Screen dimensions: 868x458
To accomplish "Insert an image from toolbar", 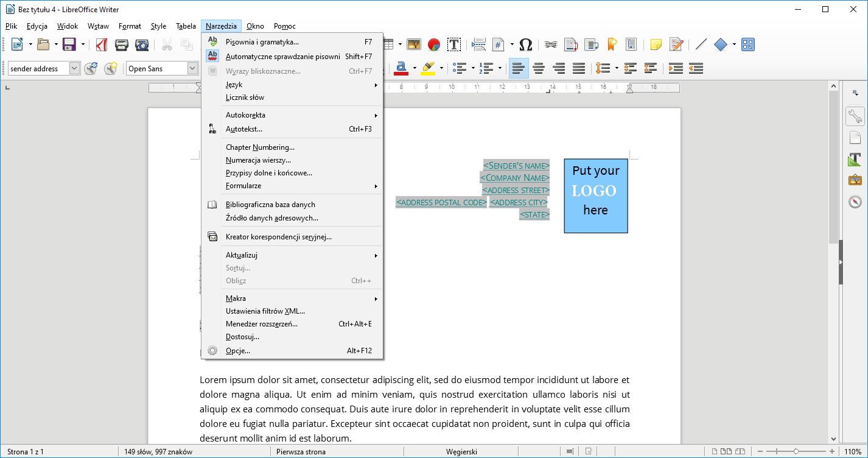I will click(414, 44).
